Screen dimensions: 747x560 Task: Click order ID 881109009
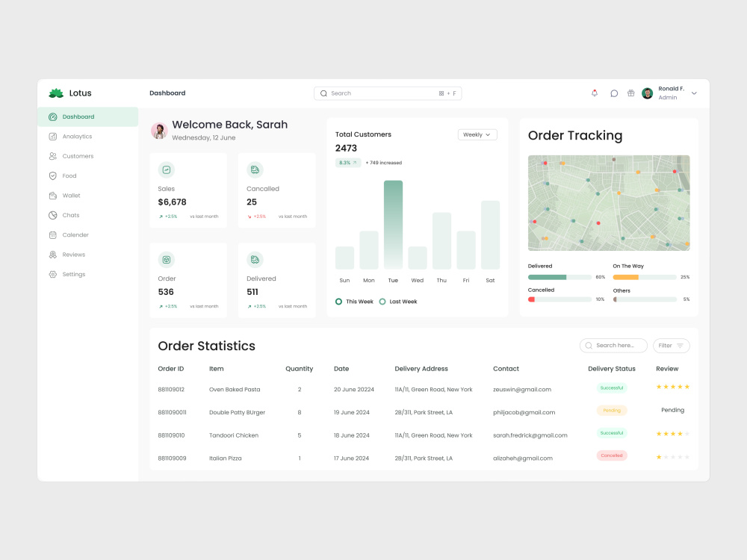[x=172, y=458]
